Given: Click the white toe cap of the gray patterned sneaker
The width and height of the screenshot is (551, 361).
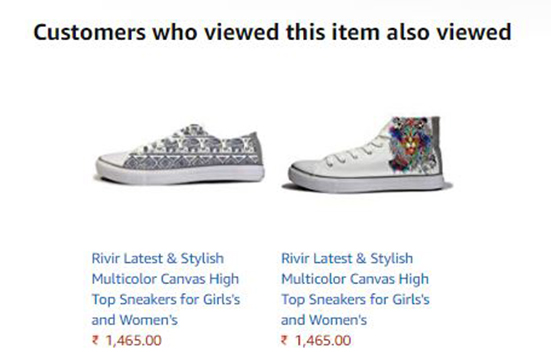Looking at the screenshot, I should (x=113, y=160).
